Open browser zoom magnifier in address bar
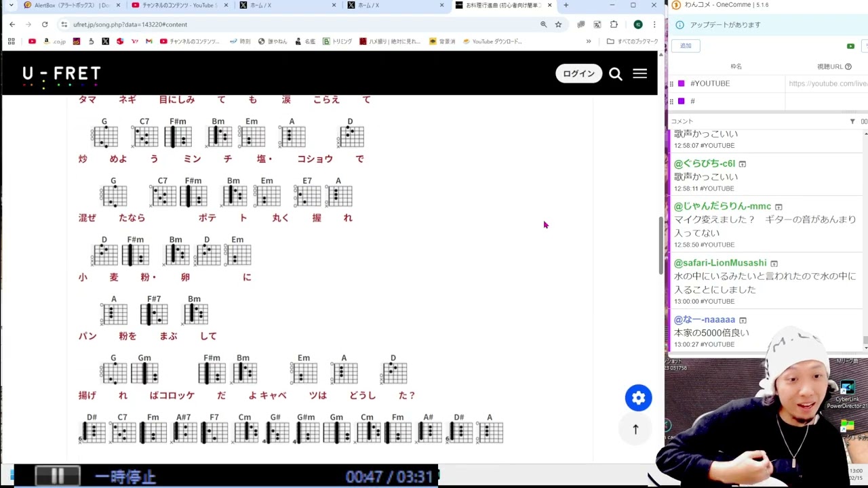 pyautogui.click(x=543, y=24)
